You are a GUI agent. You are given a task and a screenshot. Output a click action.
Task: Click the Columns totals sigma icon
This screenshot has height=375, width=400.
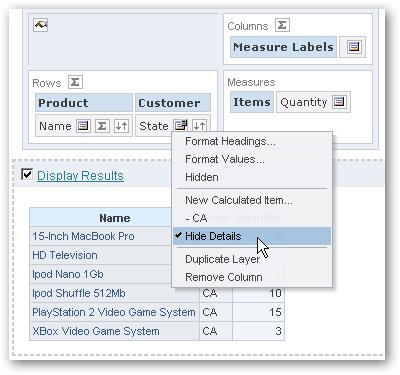[282, 25]
